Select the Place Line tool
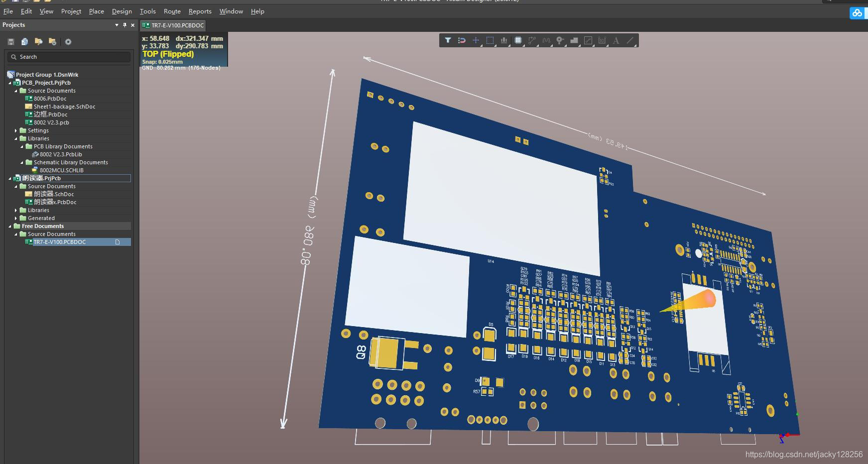Image resolution: width=868 pixels, height=464 pixels. pos(630,40)
